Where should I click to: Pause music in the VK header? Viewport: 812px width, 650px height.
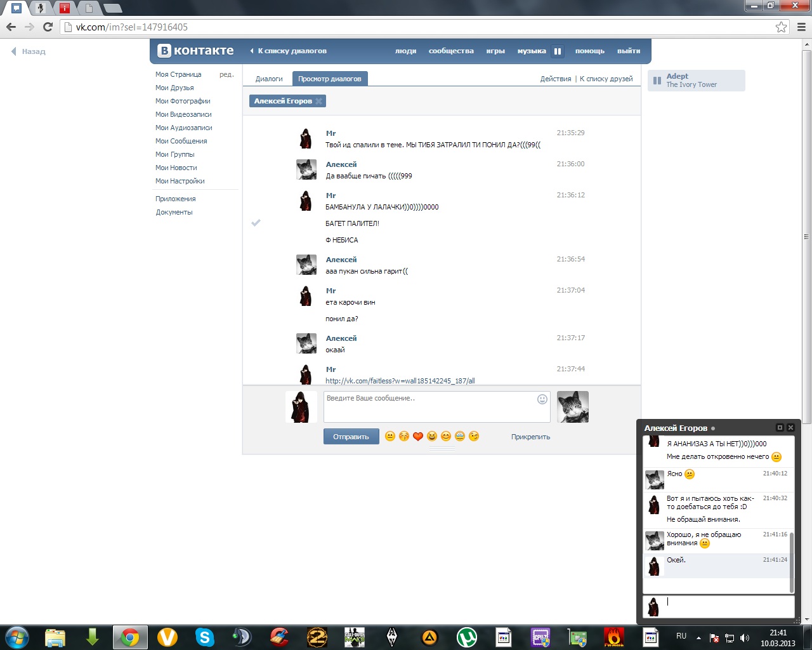pyautogui.click(x=558, y=51)
